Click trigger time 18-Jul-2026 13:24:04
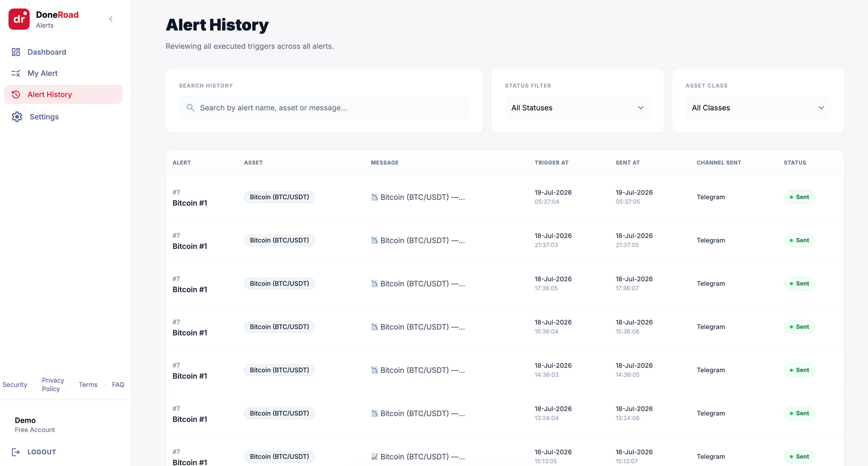 click(x=553, y=413)
